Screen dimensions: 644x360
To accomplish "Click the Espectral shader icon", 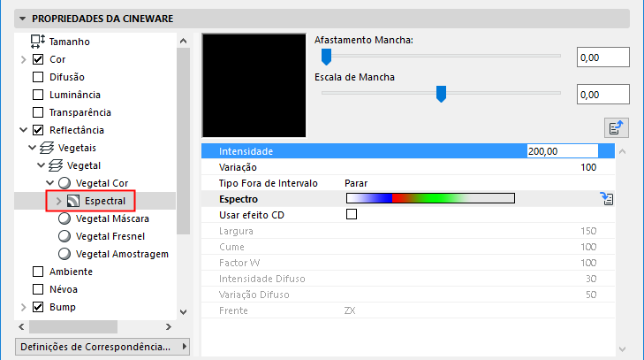I will point(73,201).
